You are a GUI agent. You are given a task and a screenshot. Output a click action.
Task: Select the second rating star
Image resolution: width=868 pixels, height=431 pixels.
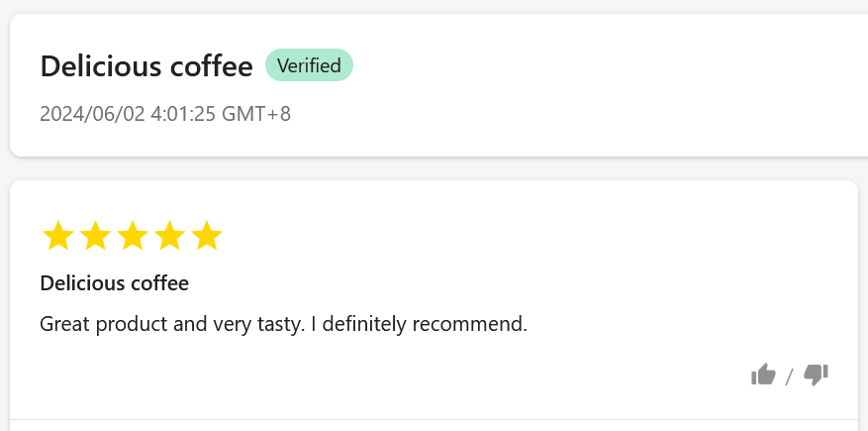coord(95,237)
